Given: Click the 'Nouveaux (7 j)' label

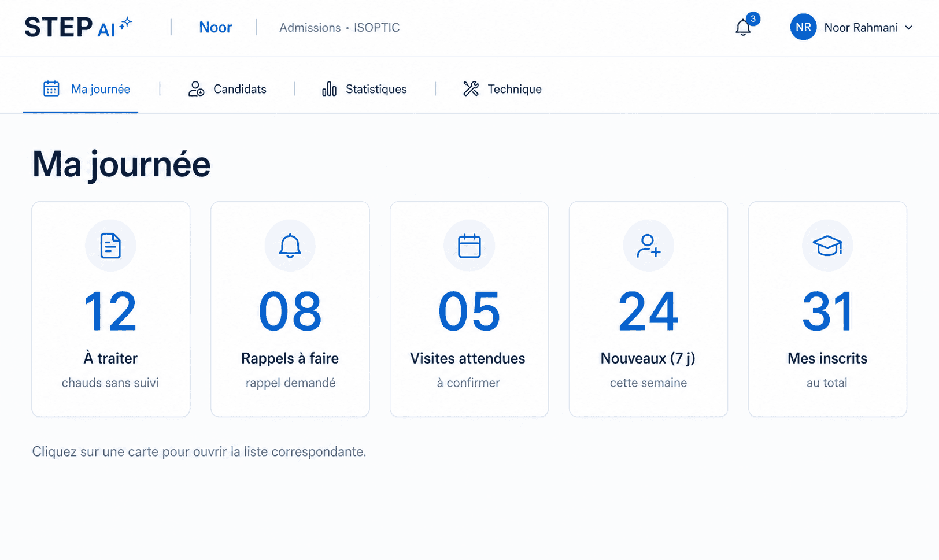Looking at the screenshot, I should pos(648,358).
